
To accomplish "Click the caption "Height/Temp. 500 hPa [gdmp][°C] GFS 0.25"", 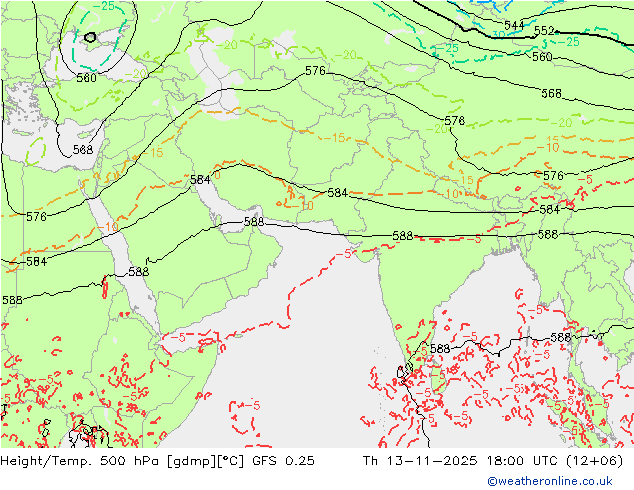I will 157,461.
